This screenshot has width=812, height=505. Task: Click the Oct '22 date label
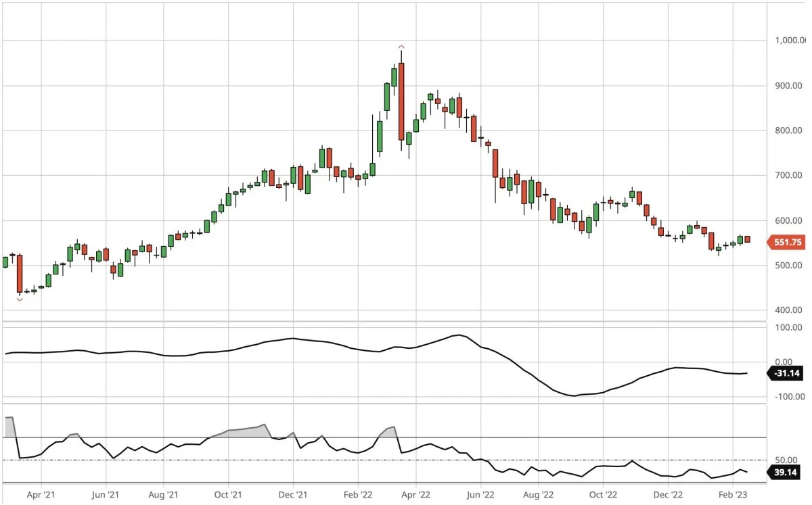[x=604, y=495]
